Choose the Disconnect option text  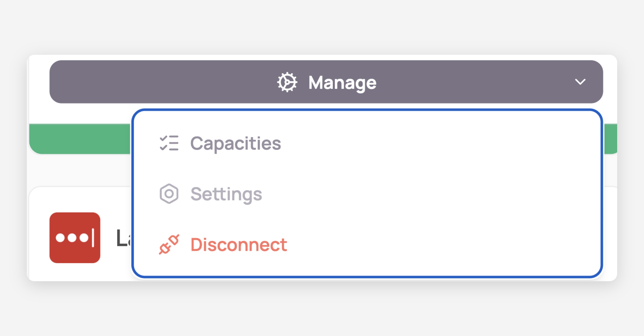pos(239,245)
